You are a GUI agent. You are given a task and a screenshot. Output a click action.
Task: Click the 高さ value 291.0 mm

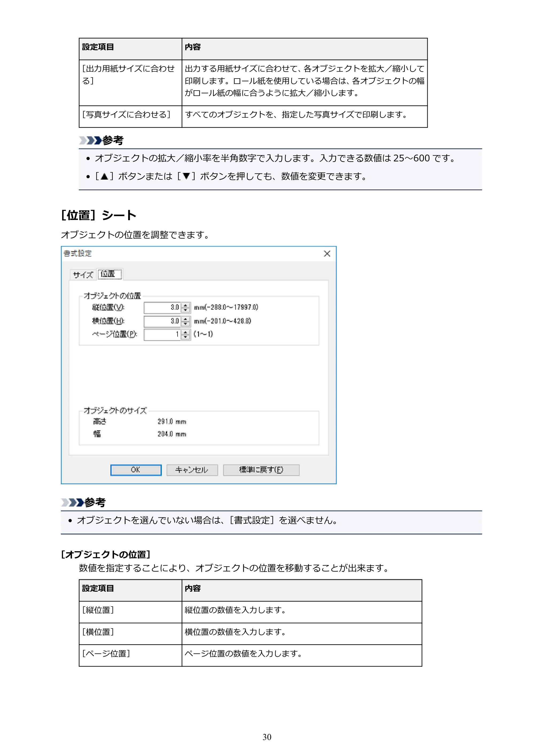point(172,421)
